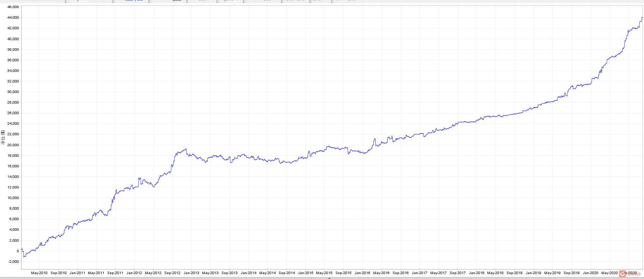Click the "22,000" vertical axis label
The height and width of the screenshot is (279, 644).
pyautogui.click(x=13, y=134)
